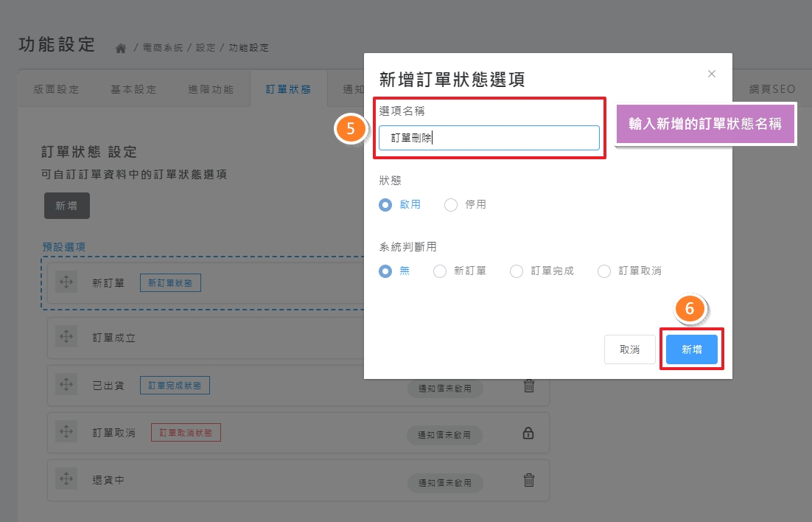Click drag handle for 新訂單 row
This screenshot has width=812, height=522.
66,282
